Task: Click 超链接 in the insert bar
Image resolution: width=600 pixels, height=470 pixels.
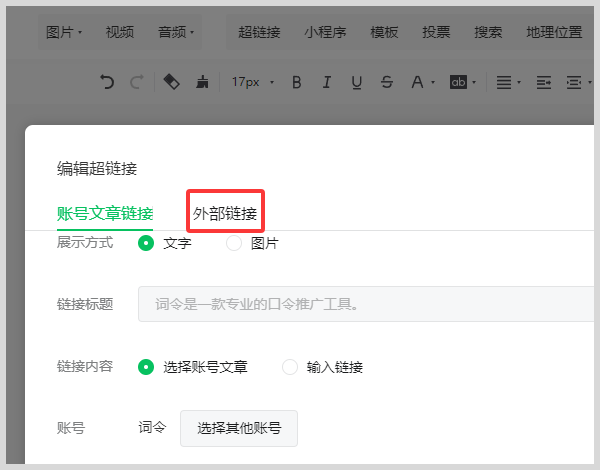Action: pyautogui.click(x=259, y=32)
